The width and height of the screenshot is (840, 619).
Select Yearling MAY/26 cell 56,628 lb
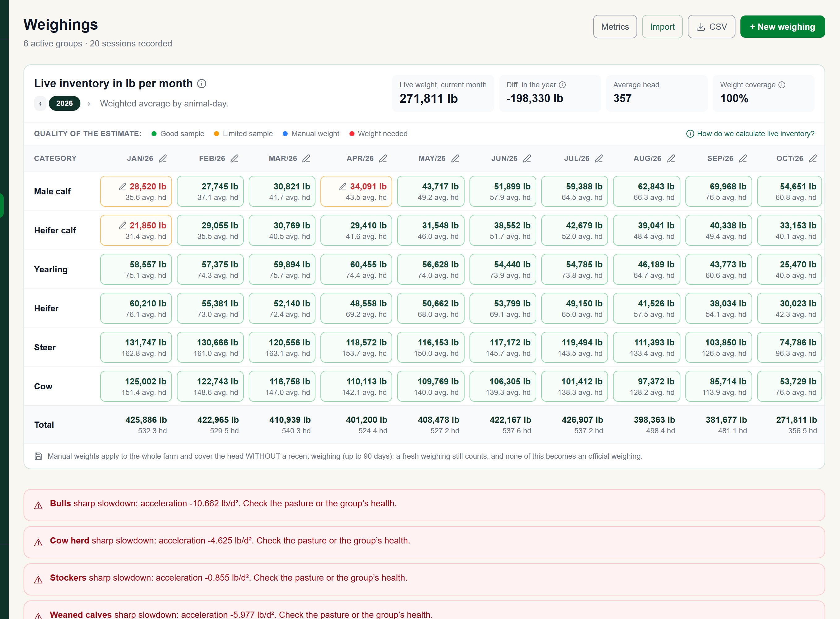[431, 269]
